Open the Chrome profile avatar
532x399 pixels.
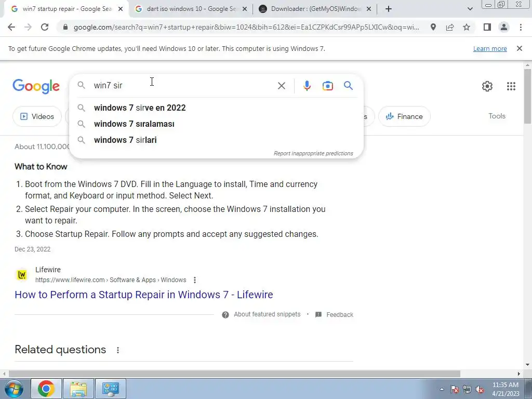pyautogui.click(x=504, y=27)
